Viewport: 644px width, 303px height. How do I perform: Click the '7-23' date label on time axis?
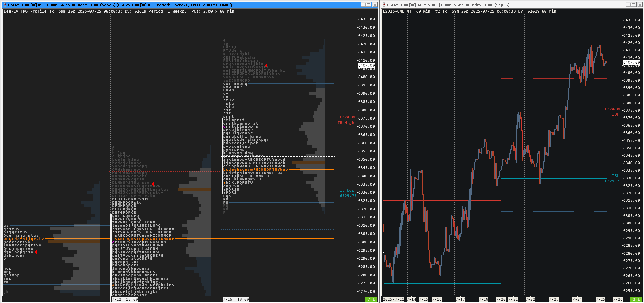[x=554, y=299]
